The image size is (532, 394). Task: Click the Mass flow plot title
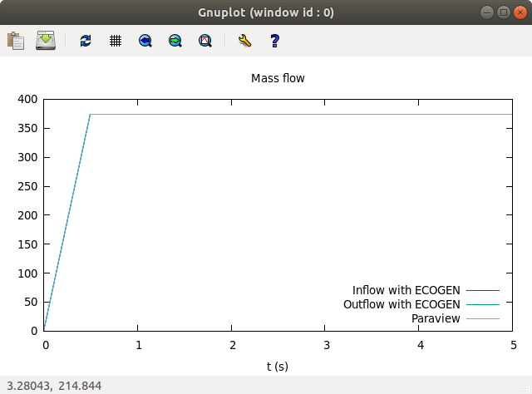278,78
